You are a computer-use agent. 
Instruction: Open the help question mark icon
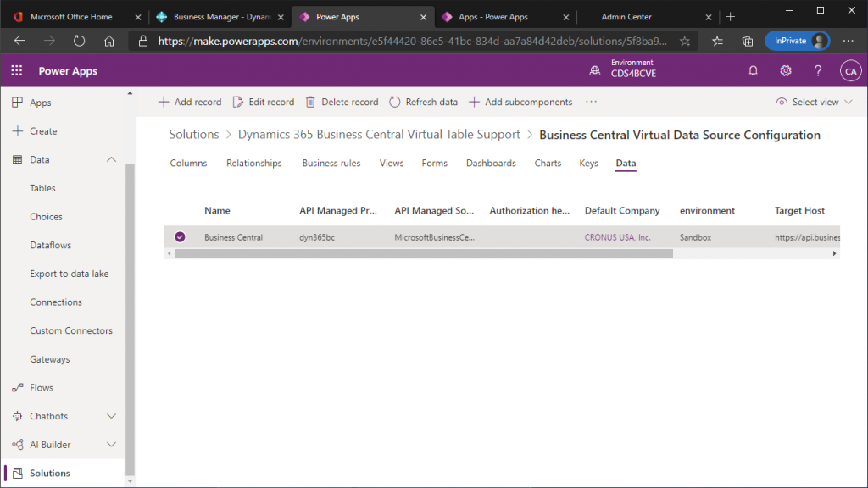[x=818, y=71]
